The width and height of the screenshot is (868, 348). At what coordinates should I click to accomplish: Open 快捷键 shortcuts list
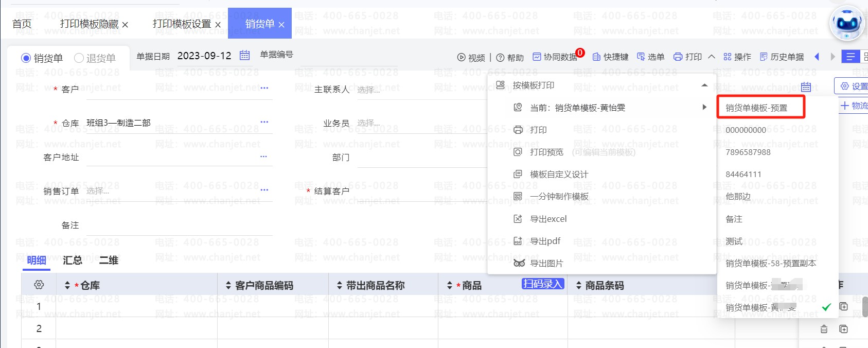coord(611,57)
